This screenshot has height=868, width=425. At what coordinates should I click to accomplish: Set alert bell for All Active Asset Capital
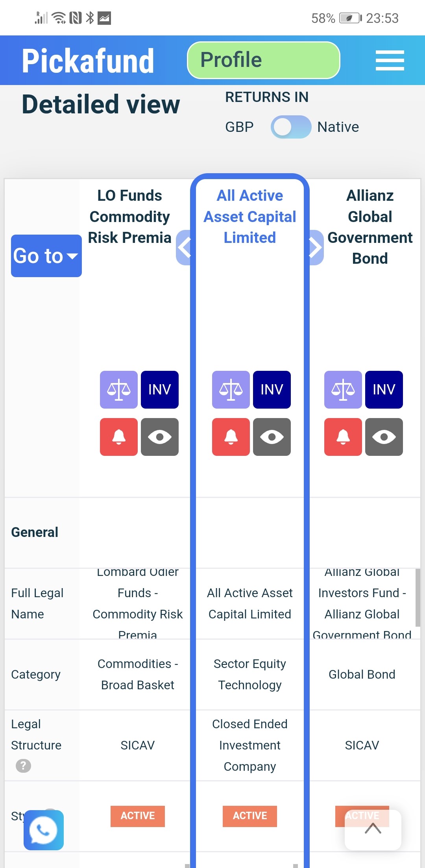tap(231, 437)
